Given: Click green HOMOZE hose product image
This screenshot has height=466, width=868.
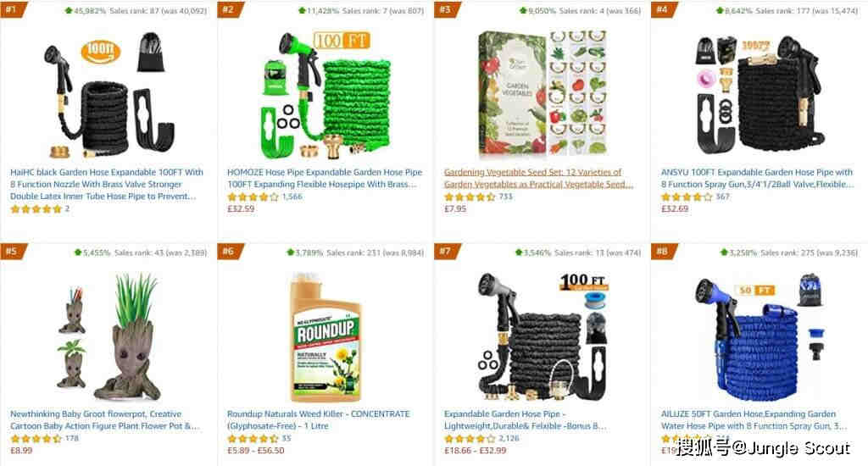Looking at the screenshot, I should (x=325, y=95).
